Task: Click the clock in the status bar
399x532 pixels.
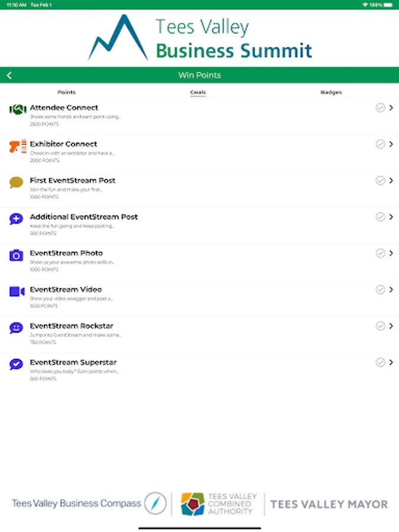Action: [x=17, y=5]
